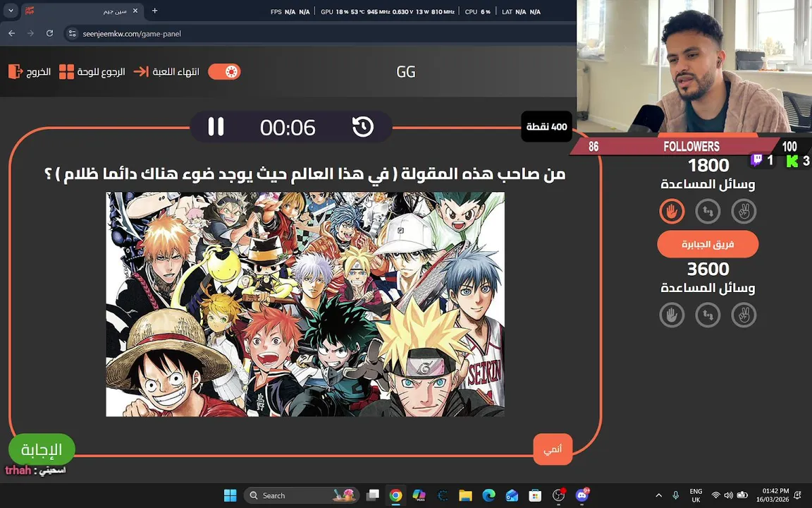Click الخروج to exit the game
812x508 pixels.
tap(30, 71)
